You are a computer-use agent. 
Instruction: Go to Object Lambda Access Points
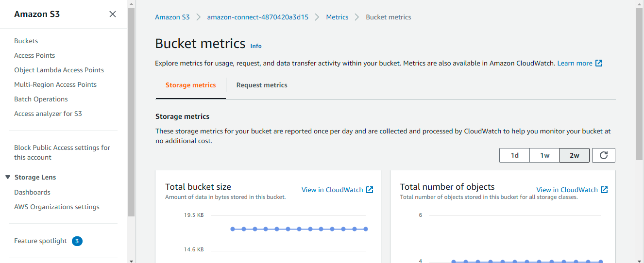pyautogui.click(x=59, y=70)
